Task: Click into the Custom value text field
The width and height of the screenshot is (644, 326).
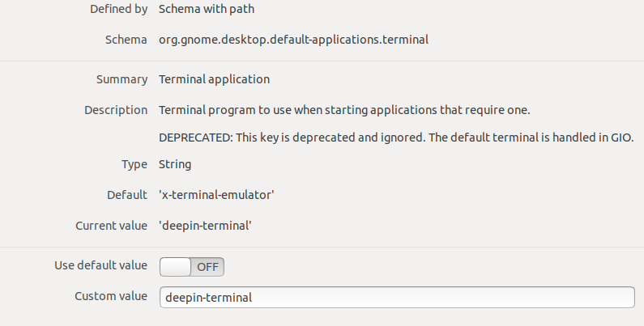Action: (x=397, y=297)
